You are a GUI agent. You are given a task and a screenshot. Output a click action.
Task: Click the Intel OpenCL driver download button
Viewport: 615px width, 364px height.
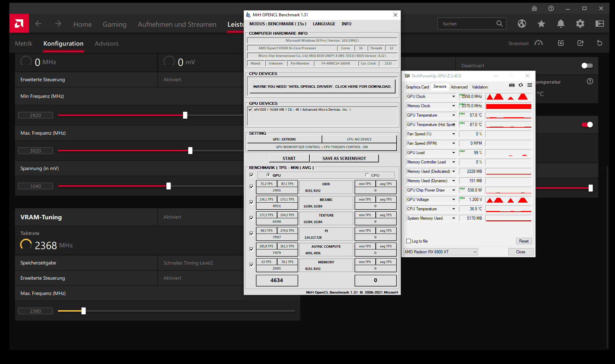pyautogui.click(x=322, y=86)
